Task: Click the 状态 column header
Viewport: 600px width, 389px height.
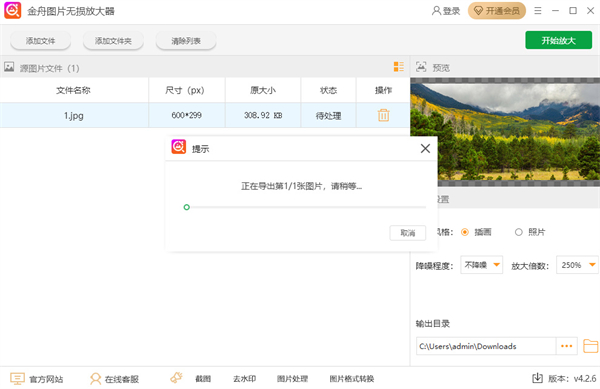Action: coord(328,90)
